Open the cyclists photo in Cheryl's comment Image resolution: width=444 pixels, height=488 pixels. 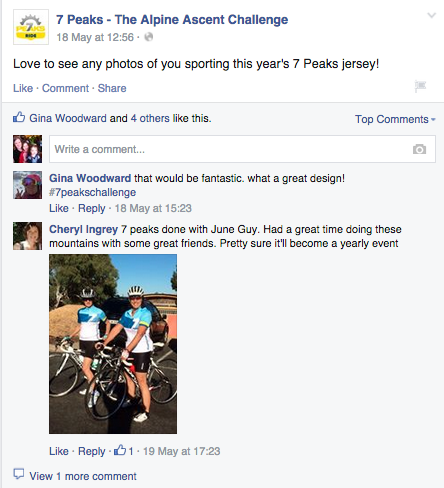tap(113, 344)
